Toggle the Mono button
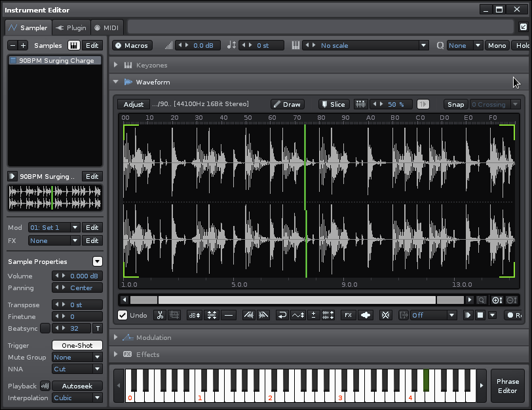The width and height of the screenshot is (532, 410). coord(497,45)
